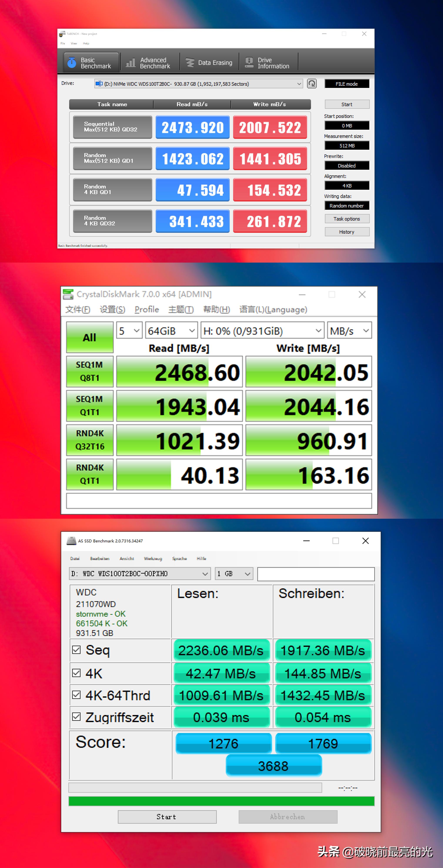Screen dimensions: 443x868
Task: Open the Werkzeug menu in AS SSD
Action: pos(153,558)
